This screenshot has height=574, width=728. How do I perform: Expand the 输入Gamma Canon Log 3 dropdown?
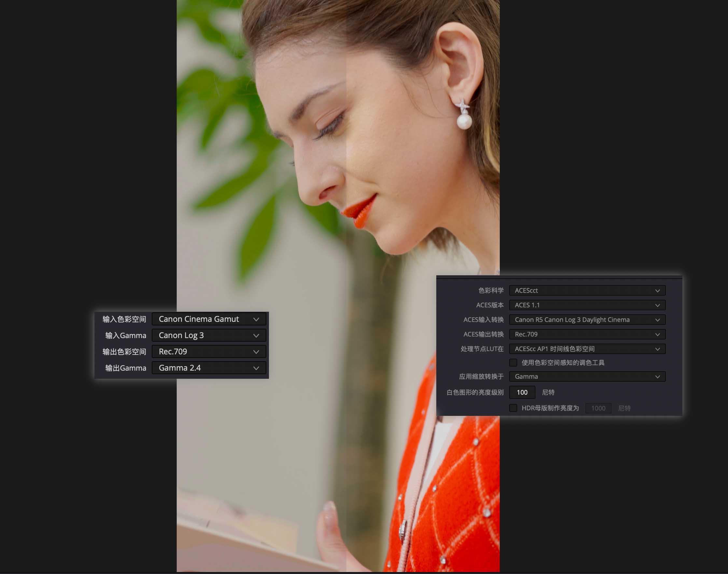(x=208, y=335)
